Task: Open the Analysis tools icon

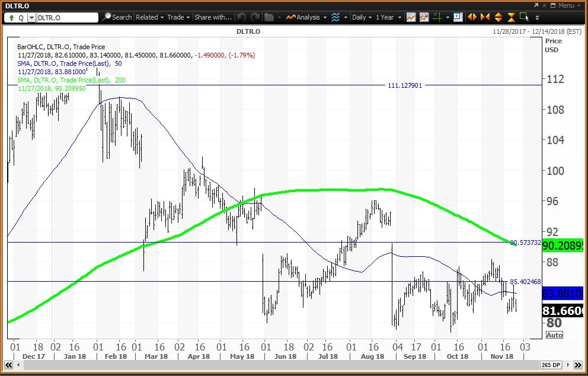Action: [x=303, y=17]
